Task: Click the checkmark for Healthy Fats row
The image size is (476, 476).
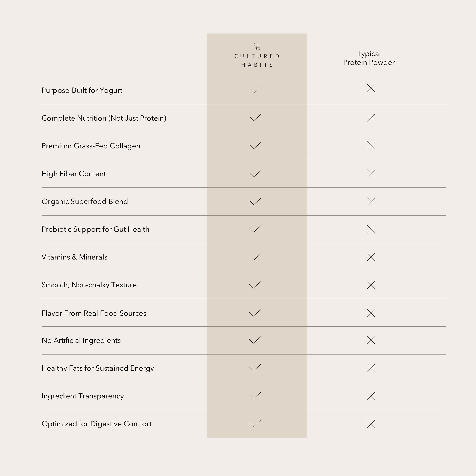Action: click(255, 368)
